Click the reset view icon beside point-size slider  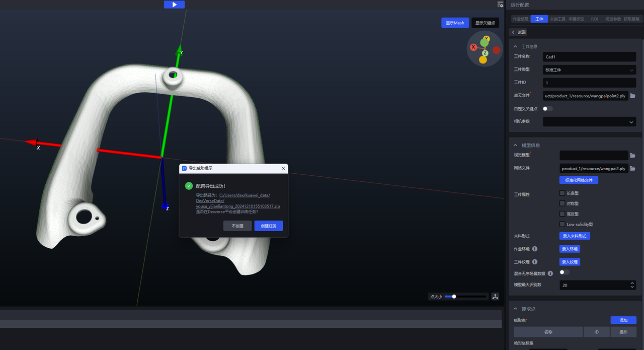pyautogui.click(x=496, y=297)
